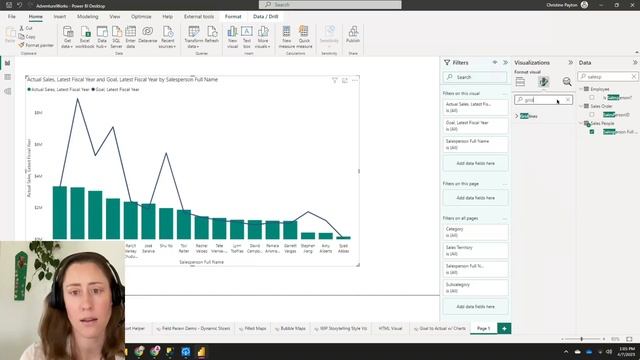The height and width of the screenshot is (360, 640).
Task: Open the Optimize ribbon tab
Action: (x=141, y=16)
